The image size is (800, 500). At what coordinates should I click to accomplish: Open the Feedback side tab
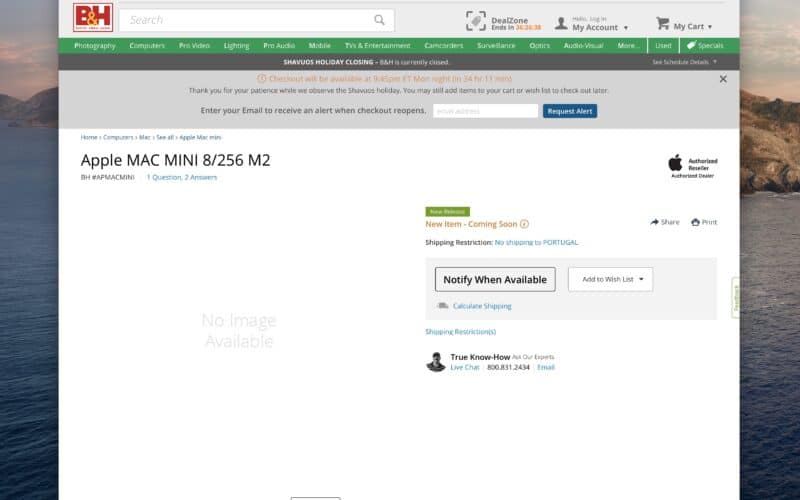(735, 298)
